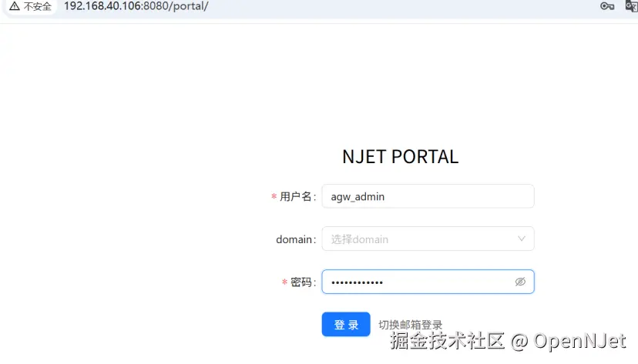Click the 用户名 field label
The image size is (638, 364).
tap(297, 197)
